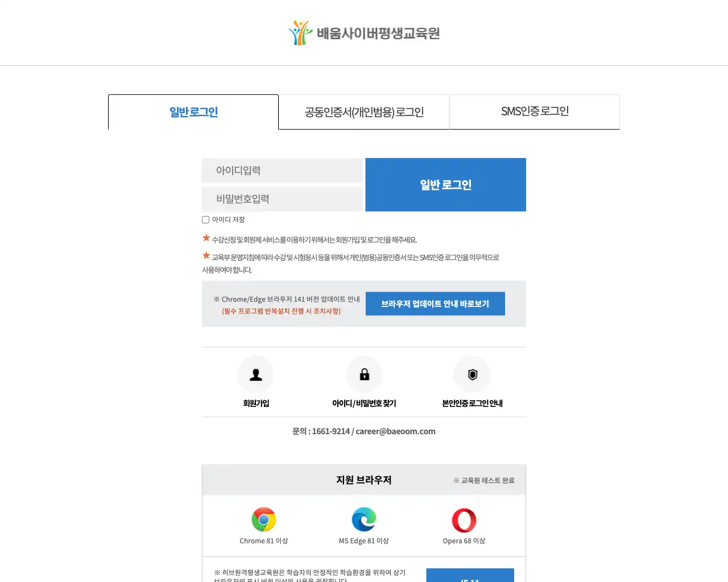This screenshot has height=582, width=728.
Task: Toggle the 아이디 저장 checkbox
Action: point(206,220)
